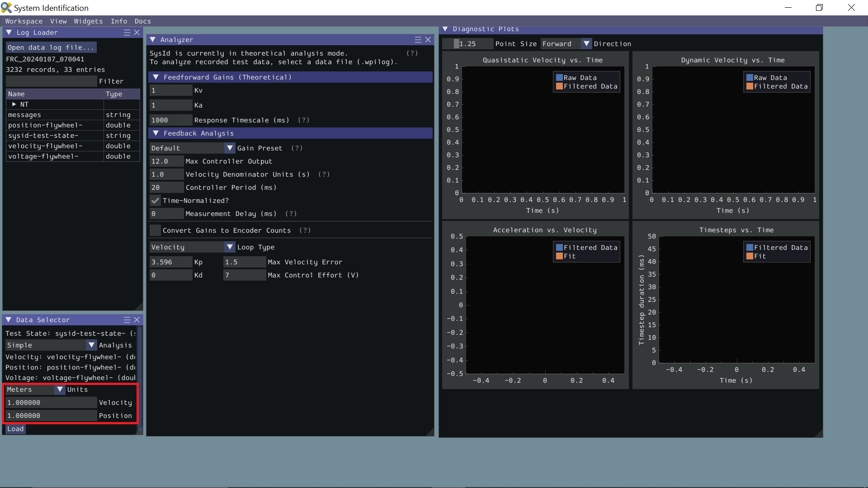Click the Load button

15,428
